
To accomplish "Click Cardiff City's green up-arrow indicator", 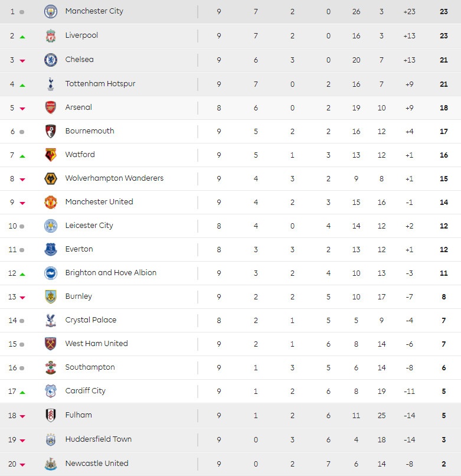I will (22, 392).
